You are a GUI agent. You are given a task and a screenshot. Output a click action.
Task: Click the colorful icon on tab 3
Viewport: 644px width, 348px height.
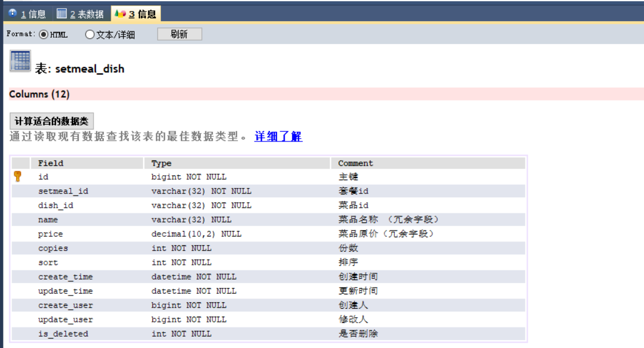(x=120, y=14)
